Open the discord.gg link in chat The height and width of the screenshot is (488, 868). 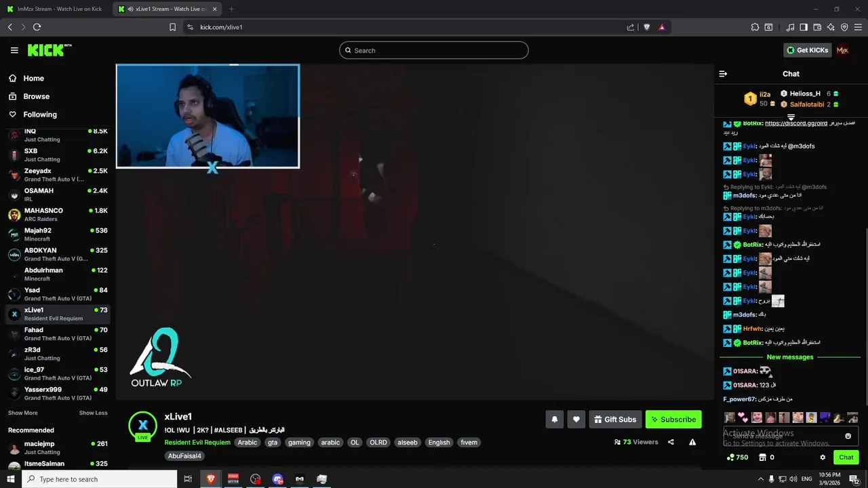point(796,123)
